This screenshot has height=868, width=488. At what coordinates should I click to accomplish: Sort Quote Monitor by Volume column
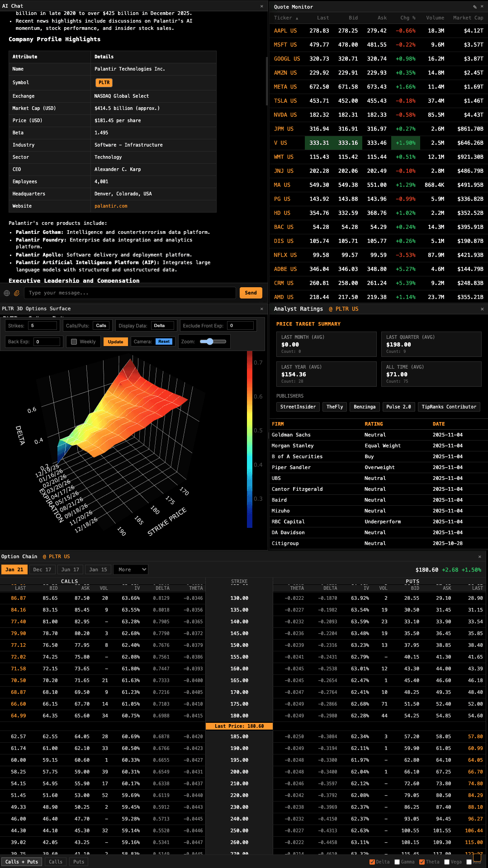pos(435,18)
